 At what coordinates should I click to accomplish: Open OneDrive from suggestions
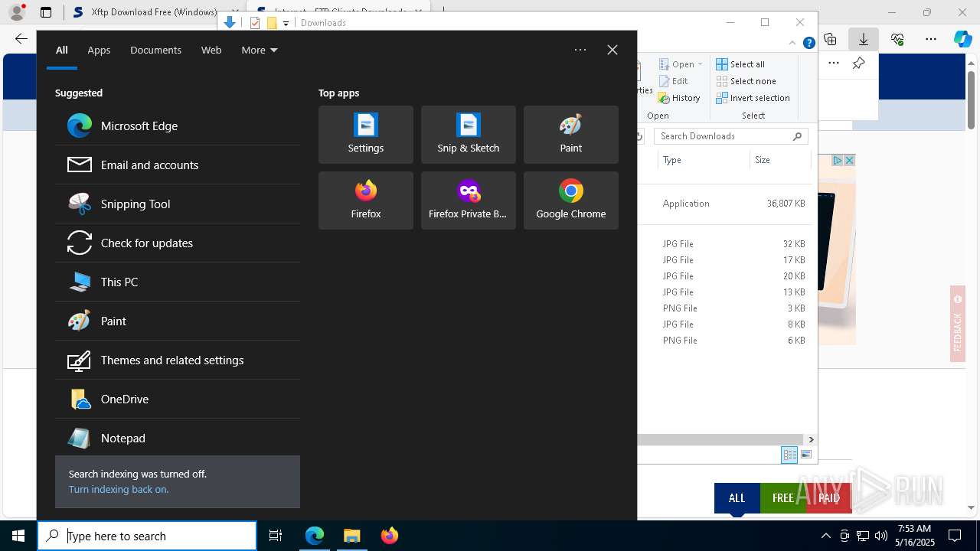pos(178,399)
